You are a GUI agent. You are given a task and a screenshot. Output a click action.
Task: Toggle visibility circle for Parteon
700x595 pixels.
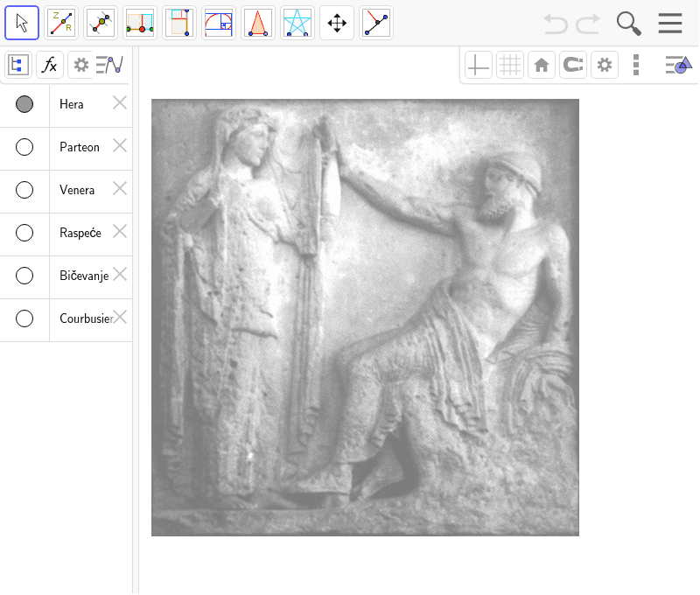(x=24, y=147)
